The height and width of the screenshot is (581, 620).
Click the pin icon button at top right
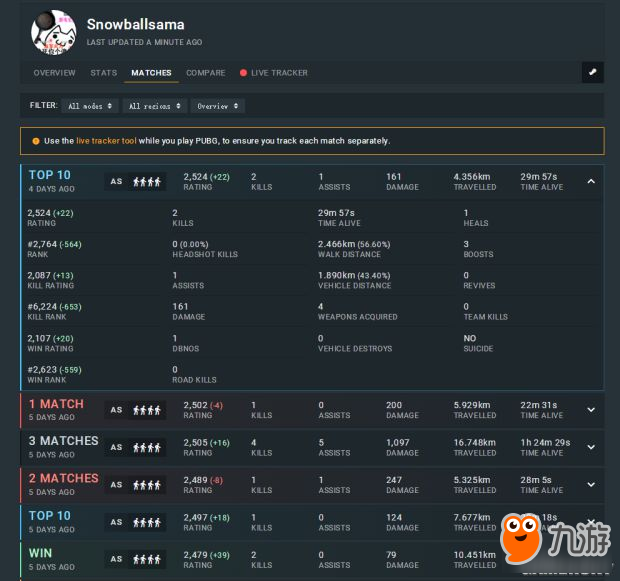(593, 73)
